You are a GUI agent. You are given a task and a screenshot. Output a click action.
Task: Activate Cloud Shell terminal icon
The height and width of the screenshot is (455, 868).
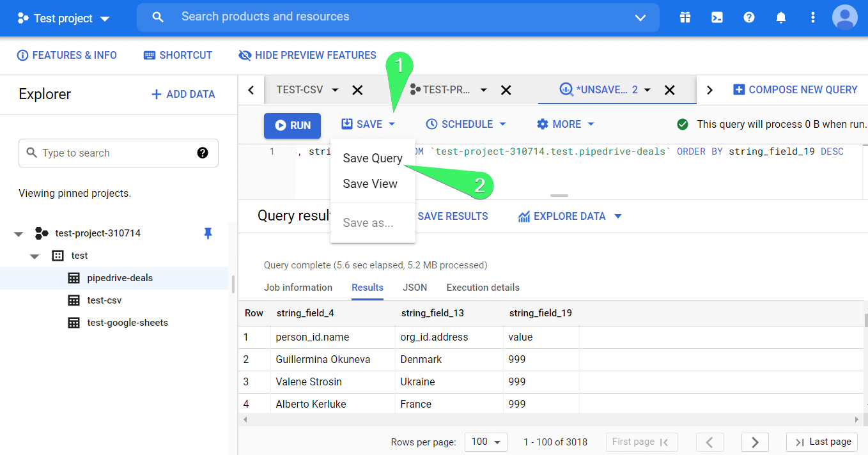pyautogui.click(x=717, y=18)
